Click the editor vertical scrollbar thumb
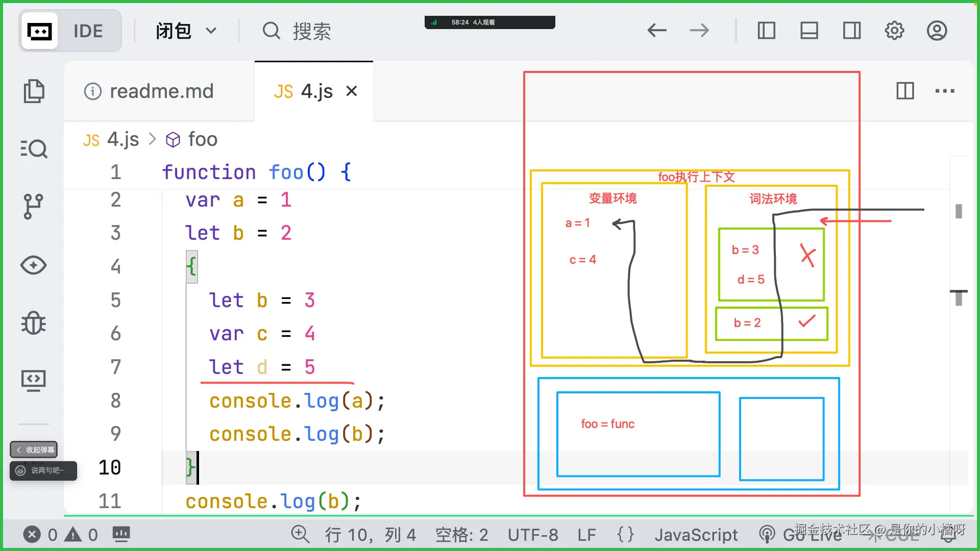This screenshot has width=980, height=551. (x=959, y=211)
